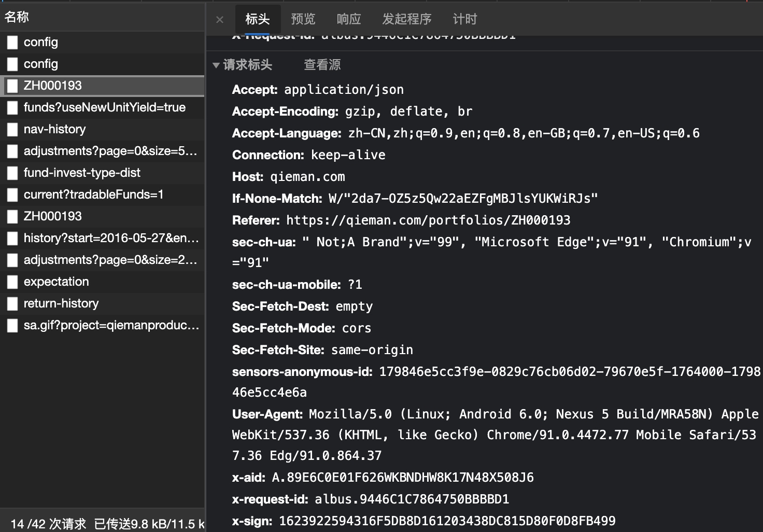Click the x-aid header value

click(403, 478)
